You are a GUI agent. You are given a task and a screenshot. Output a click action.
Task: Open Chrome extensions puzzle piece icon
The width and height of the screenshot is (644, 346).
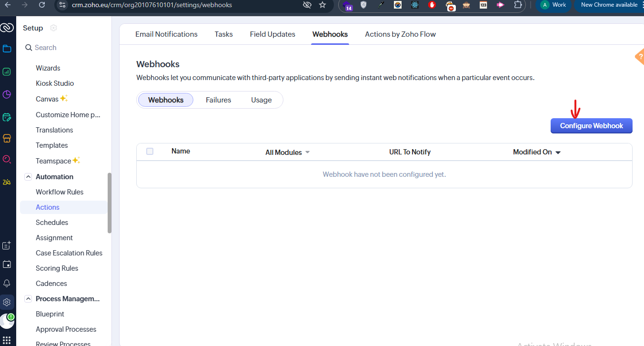click(x=518, y=5)
